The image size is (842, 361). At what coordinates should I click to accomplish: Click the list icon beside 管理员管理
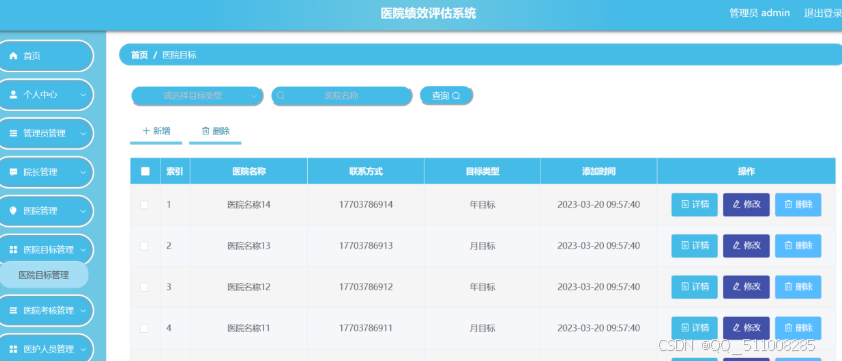click(x=13, y=133)
